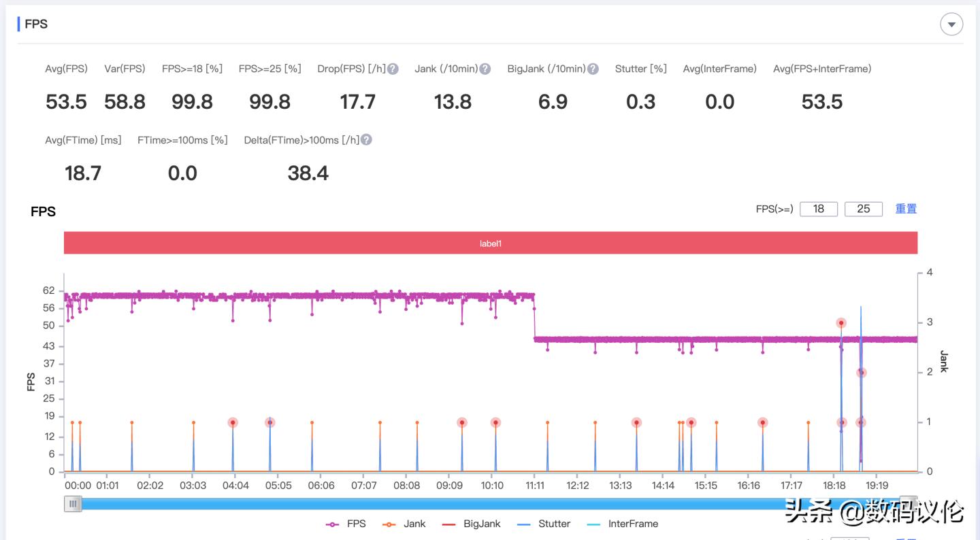Click the help icon beside Drop(FPS) [/h]
This screenshot has height=540, width=980.
point(393,69)
